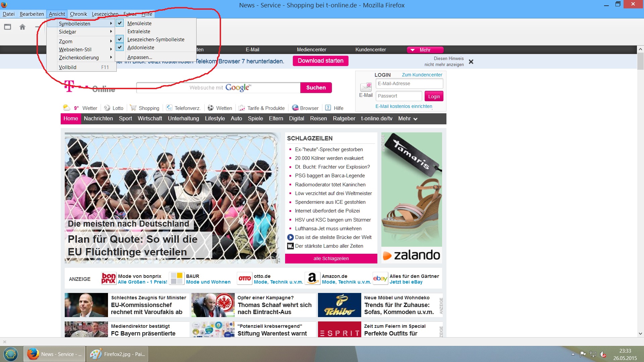Viewport: 644px width, 362px height.
Task: Click the Amazon logo
Action: pos(312,279)
